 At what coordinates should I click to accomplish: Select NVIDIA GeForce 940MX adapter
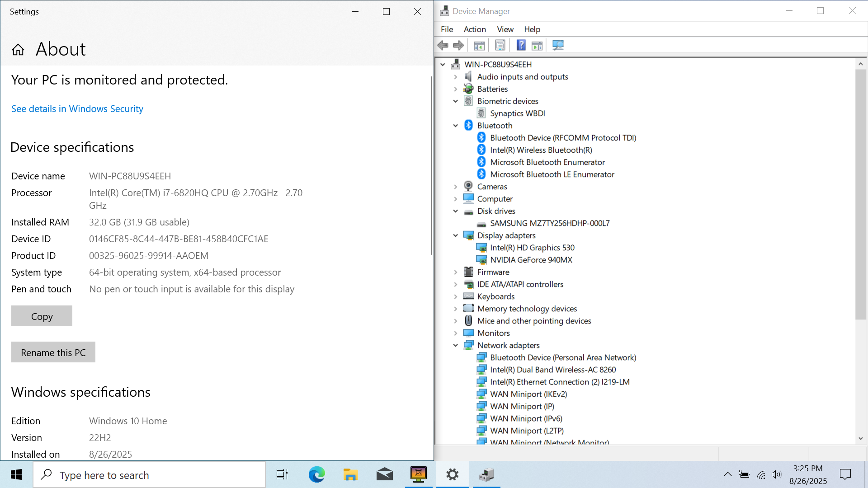(x=531, y=260)
